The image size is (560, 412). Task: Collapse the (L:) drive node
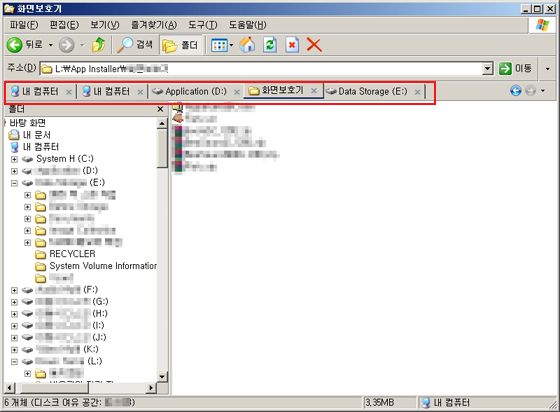coord(14,362)
